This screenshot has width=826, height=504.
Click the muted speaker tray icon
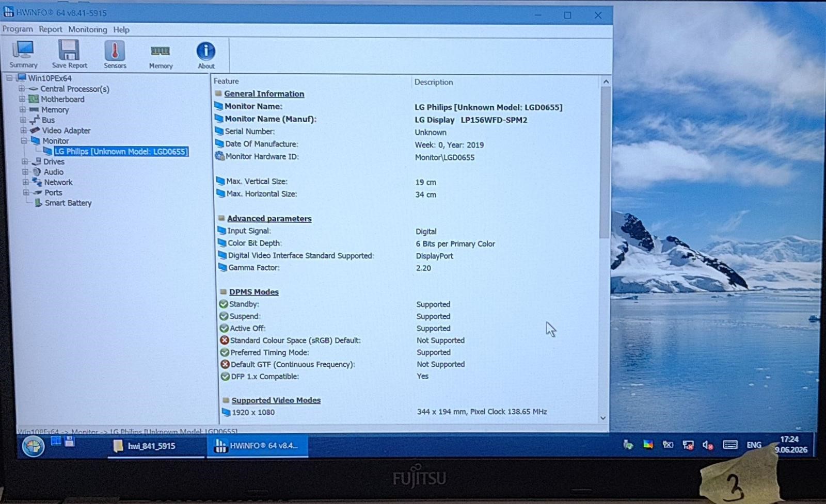708,445
